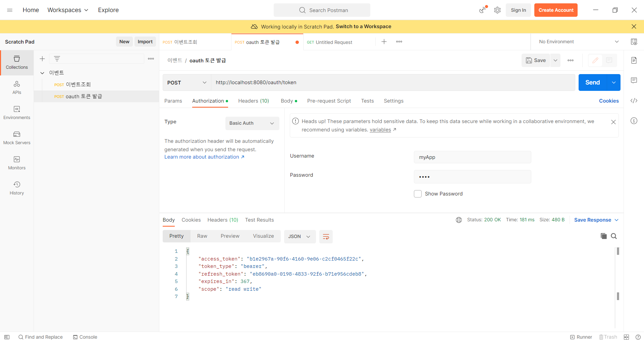
Task: Open tab actions three-dot menu
Action: point(399,42)
